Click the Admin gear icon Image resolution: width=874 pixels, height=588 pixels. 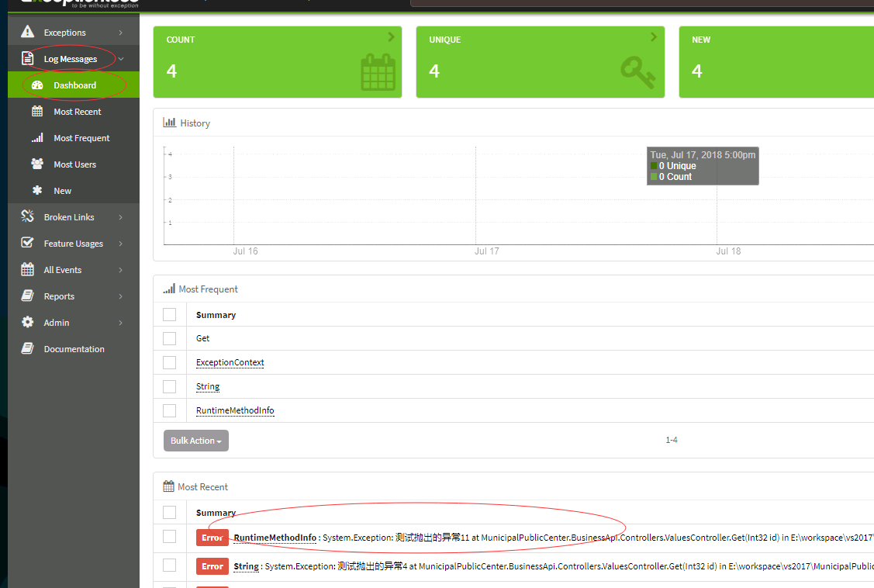pos(27,322)
